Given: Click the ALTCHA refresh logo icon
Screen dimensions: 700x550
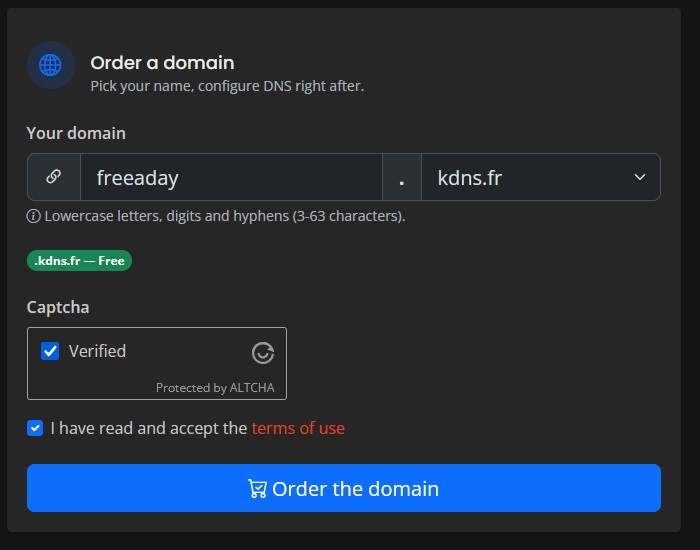Looking at the screenshot, I should pyautogui.click(x=262, y=353).
